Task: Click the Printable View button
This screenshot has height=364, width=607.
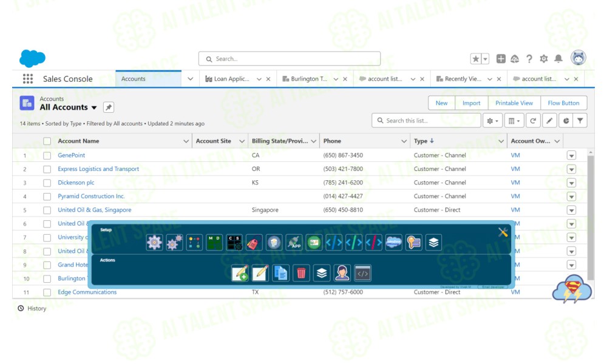Action: coord(514,103)
